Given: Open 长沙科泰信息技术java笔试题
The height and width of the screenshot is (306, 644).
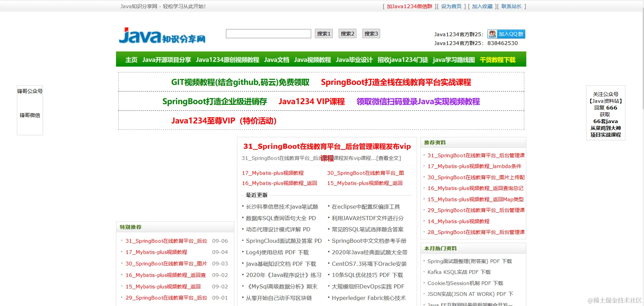Looking at the screenshot, I should click(282, 207).
